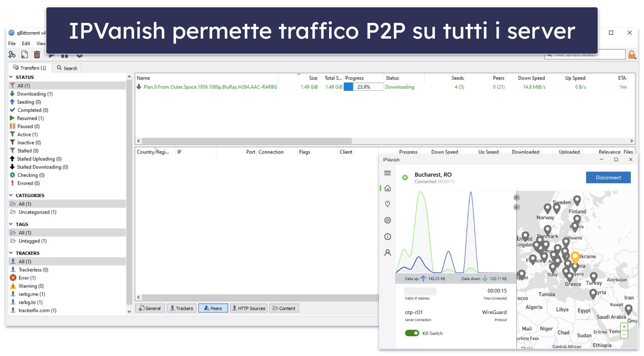Image resolution: width=644 pixels, height=356 pixels.
Task: Select the Plan.9.From.Outer.Space torrent row
Action: click(x=385, y=87)
